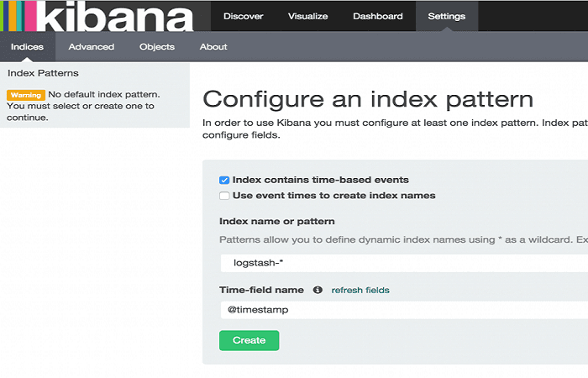Select the Indices sub-tab
Image resolution: width=588 pixels, height=378 pixels.
click(27, 47)
